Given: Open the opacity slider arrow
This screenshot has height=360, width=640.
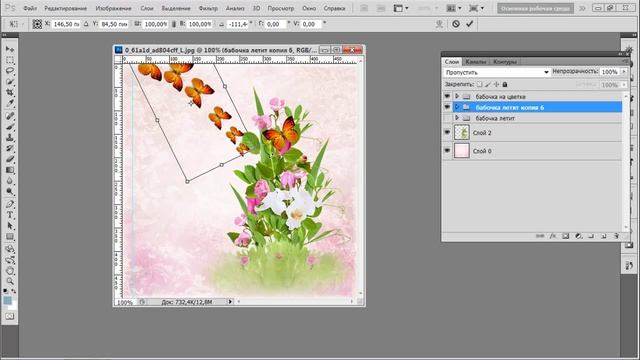Looking at the screenshot, I should point(624,72).
